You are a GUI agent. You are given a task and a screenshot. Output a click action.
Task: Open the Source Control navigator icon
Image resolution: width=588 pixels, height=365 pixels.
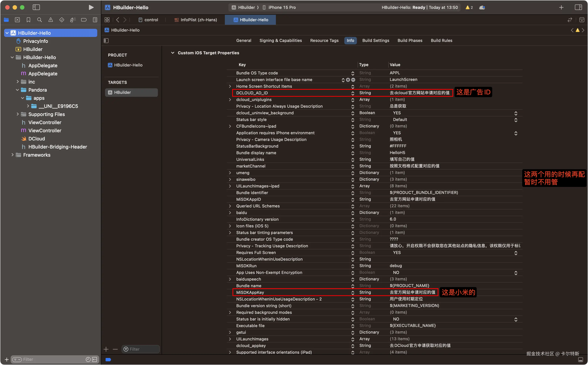point(17,20)
